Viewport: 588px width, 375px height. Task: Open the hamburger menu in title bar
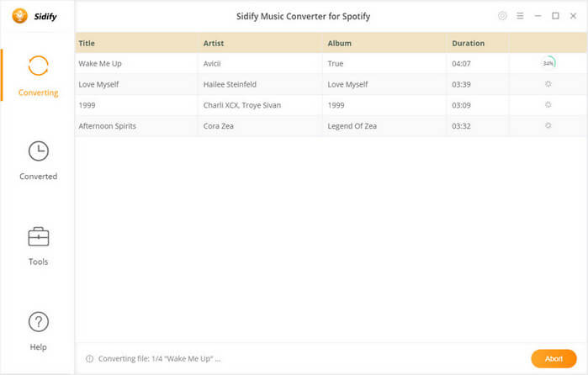tap(520, 16)
